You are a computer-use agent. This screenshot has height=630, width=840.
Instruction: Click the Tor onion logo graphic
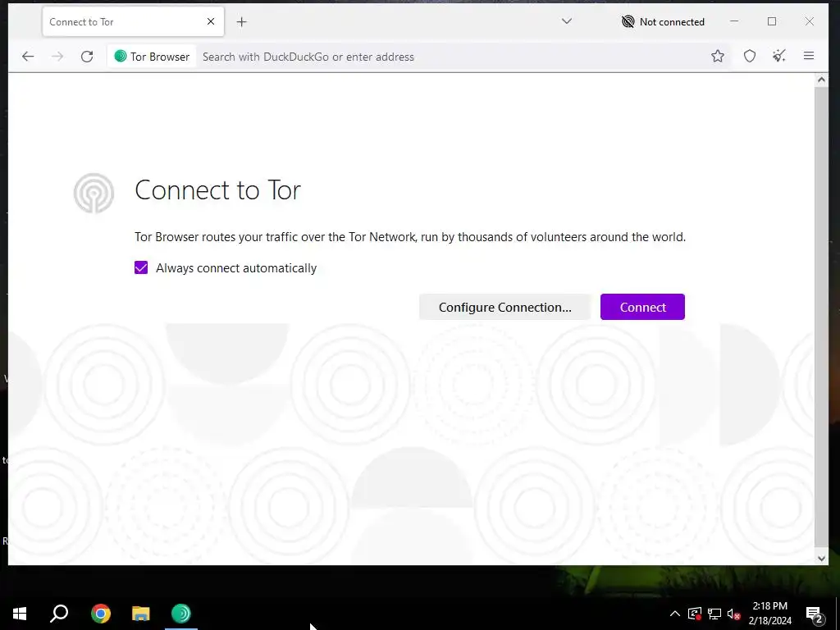pos(94,193)
